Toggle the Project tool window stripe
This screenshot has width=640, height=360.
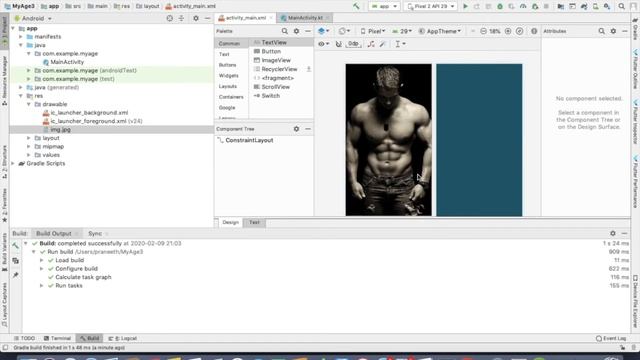click(x=4, y=31)
